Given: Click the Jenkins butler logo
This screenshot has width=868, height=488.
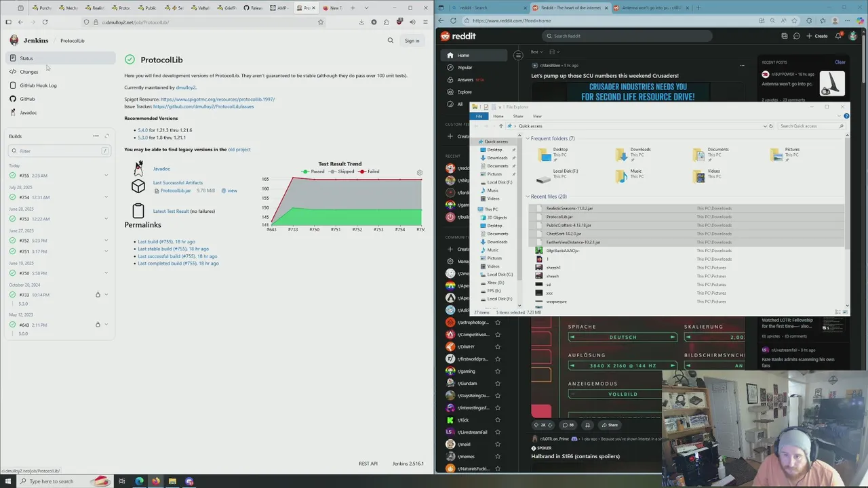Looking at the screenshot, I should click(x=14, y=41).
